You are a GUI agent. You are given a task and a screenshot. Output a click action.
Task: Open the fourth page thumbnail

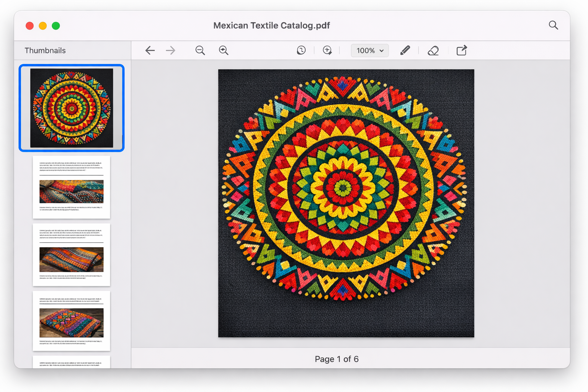(72, 321)
